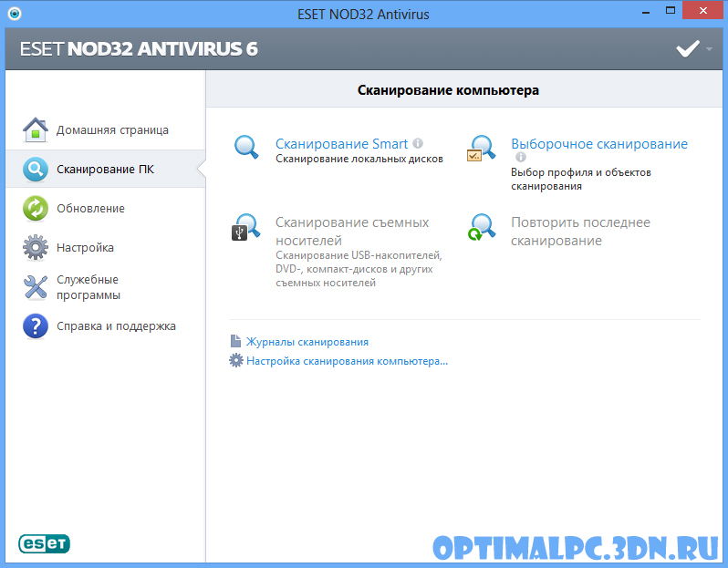
Task: Open dropdown arrow next to status checkmark
Action: [709, 48]
